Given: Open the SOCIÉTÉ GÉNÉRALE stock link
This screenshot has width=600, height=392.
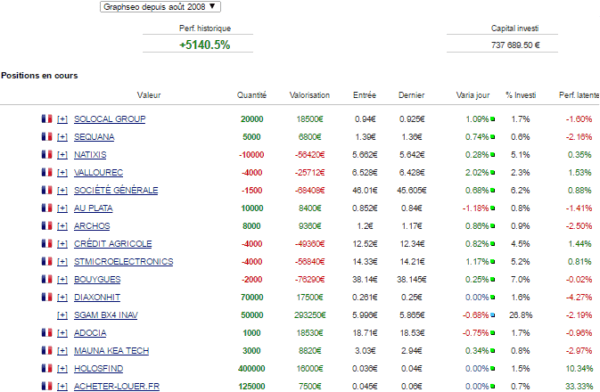Looking at the screenshot, I should (x=116, y=190).
